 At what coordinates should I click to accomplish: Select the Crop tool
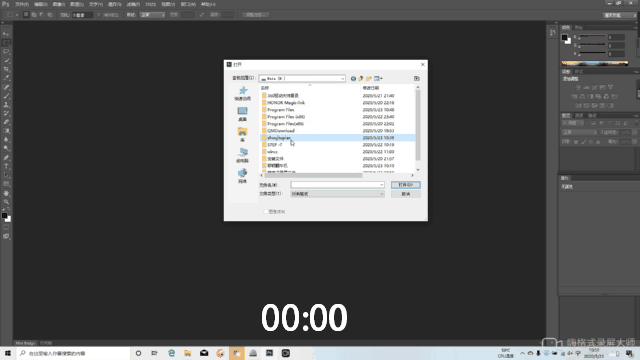tap(6, 69)
